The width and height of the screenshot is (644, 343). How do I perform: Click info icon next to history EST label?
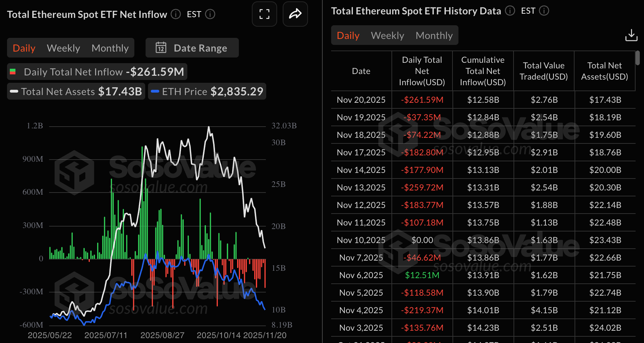(x=544, y=11)
